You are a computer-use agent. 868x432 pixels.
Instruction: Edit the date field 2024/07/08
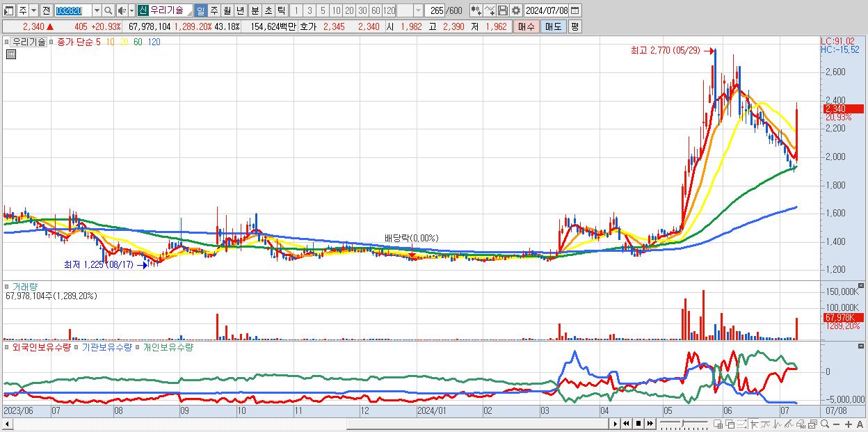[x=546, y=10]
